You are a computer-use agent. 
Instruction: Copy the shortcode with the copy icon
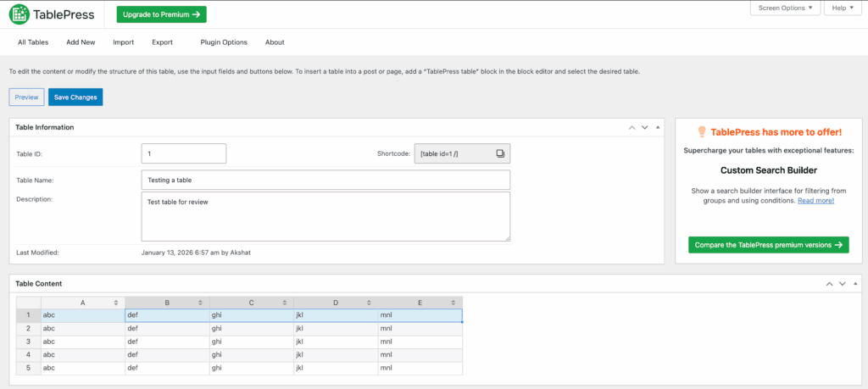point(500,154)
